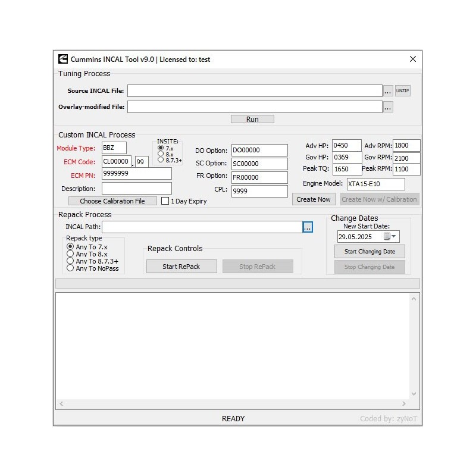476x476 pixels.
Task: Close the Cummins INCAL Tool window
Action: (x=413, y=59)
